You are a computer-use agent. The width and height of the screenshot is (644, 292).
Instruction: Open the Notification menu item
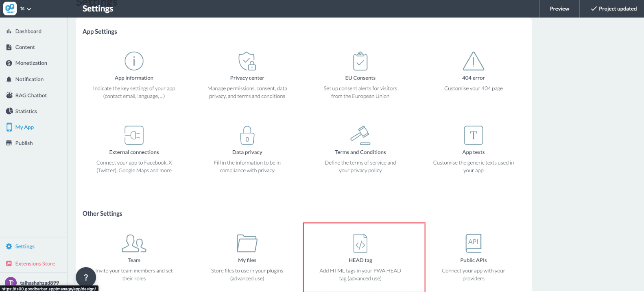point(29,79)
